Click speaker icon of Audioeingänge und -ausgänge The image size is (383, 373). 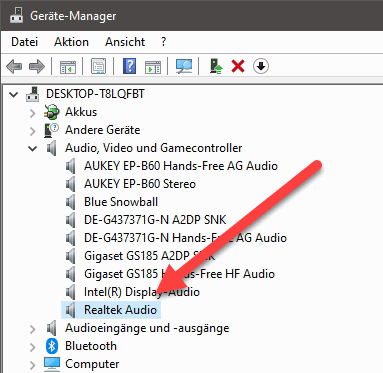pos(51,328)
